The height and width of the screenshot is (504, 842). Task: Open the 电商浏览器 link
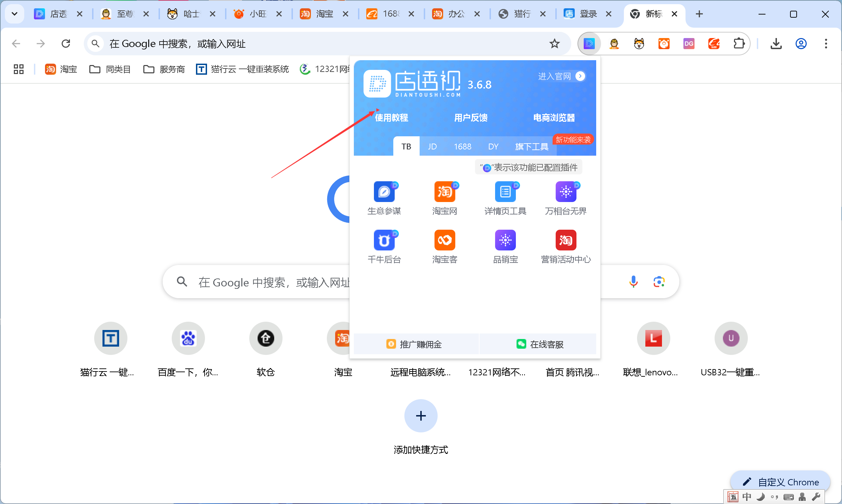pyautogui.click(x=554, y=118)
